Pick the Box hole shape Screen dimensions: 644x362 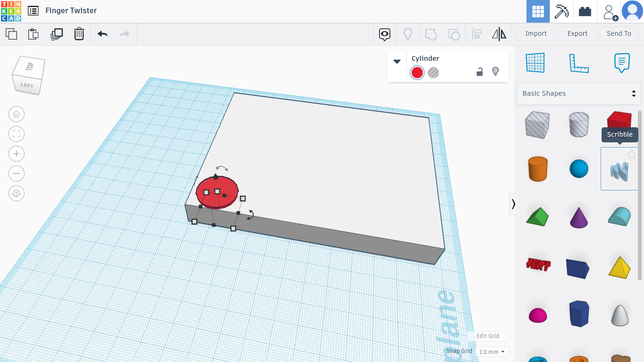[537, 125]
